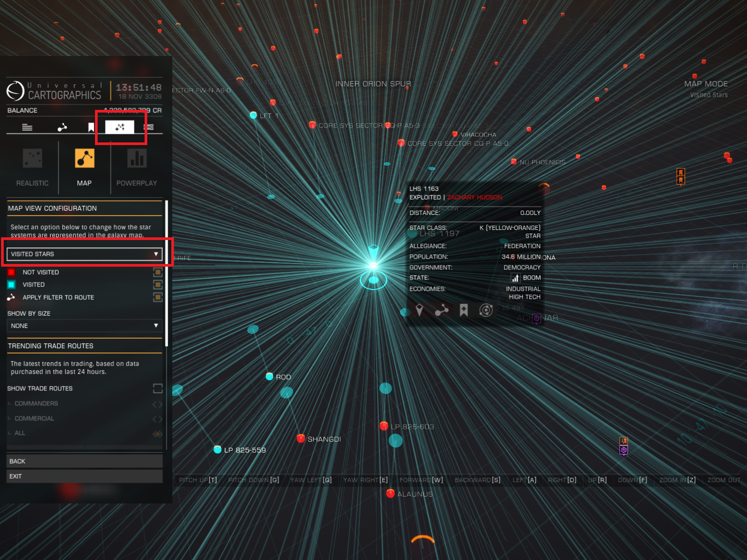747x560 pixels.
Task: Click the 13:51:48 clock display
Action: [x=138, y=87]
